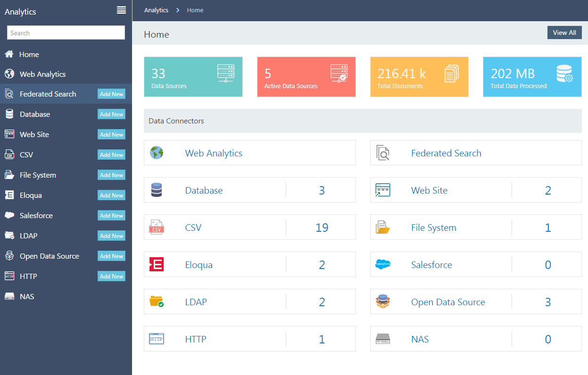Open the Web Site connector link
The width and height of the screenshot is (588, 375).
coord(429,190)
